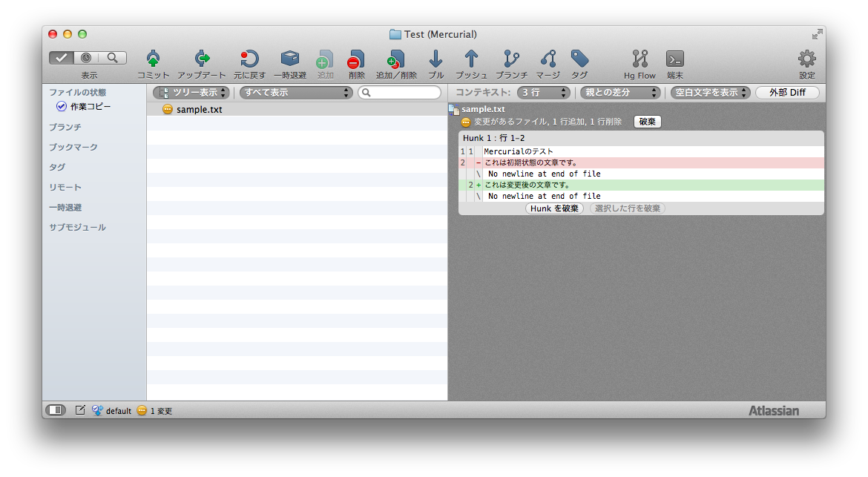Click the Tag (タグ) toolbar icon
Image resolution: width=868 pixels, height=477 pixels.
pos(579,59)
